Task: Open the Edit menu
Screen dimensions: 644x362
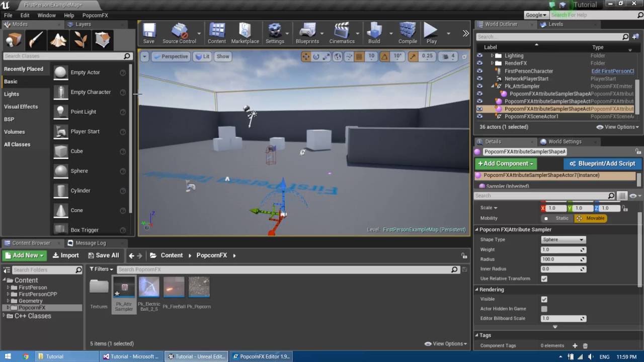Action: pyautogui.click(x=25, y=15)
